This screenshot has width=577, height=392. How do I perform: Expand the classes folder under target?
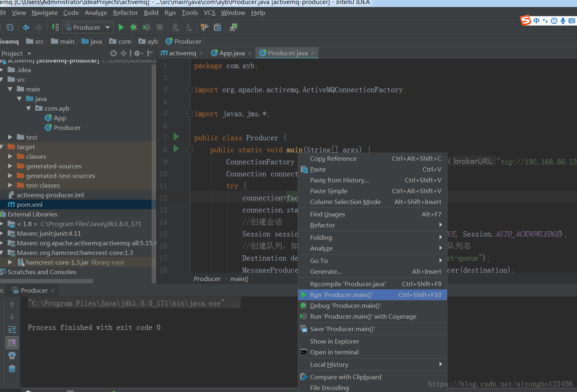[x=10, y=156]
